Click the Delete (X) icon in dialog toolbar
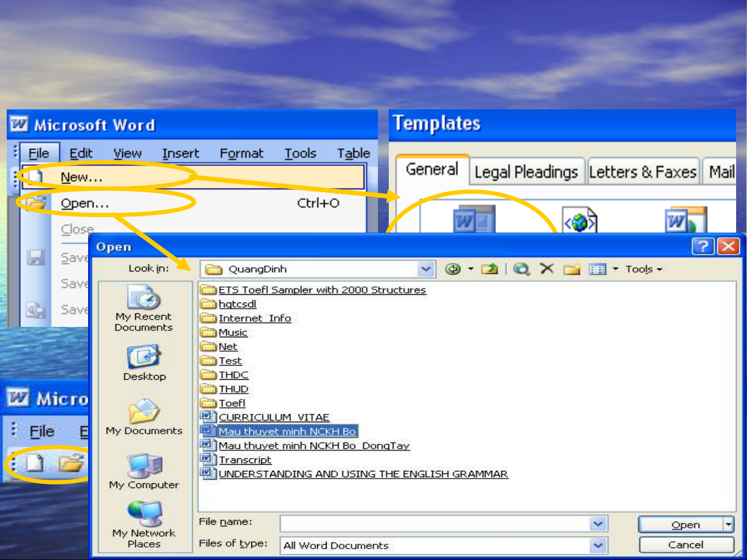Image resolution: width=747 pixels, height=560 pixels. pos(547,268)
